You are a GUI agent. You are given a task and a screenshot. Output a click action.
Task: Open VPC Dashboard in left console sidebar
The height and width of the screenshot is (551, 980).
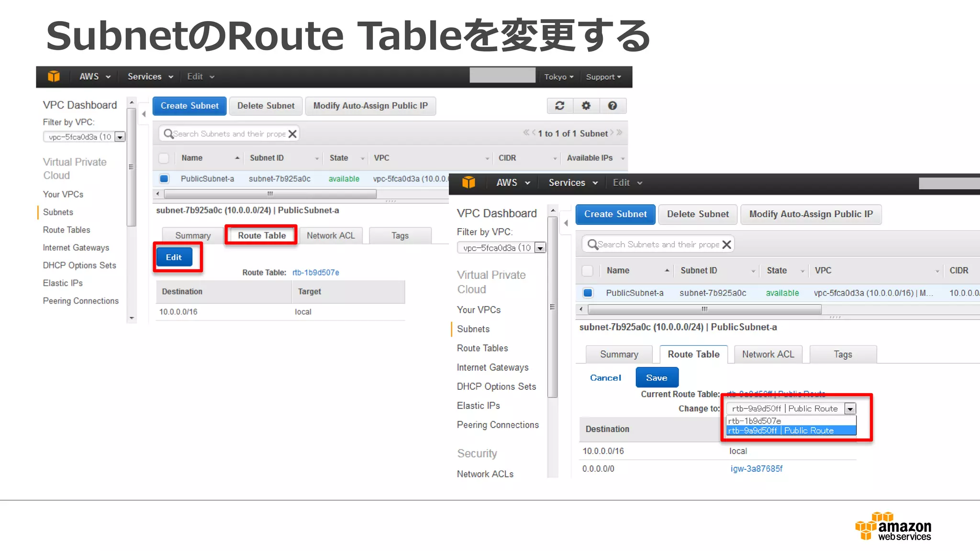(x=80, y=105)
